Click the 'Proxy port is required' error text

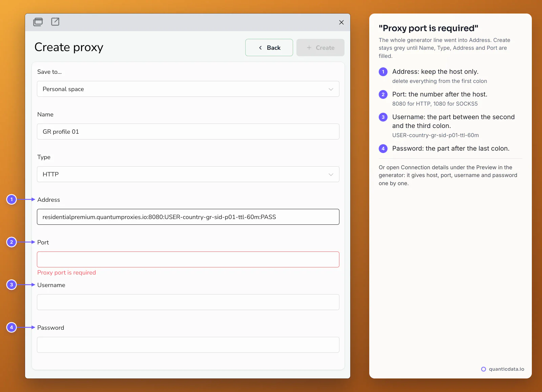click(x=66, y=273)
